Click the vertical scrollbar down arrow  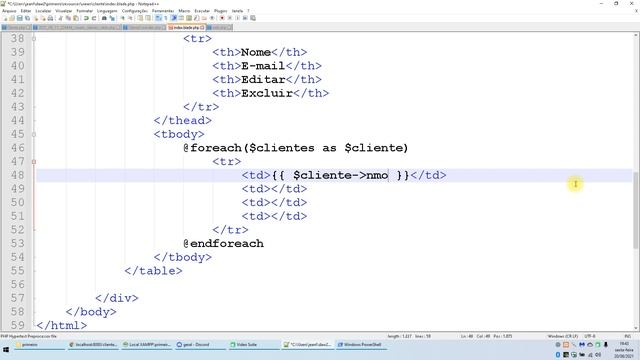[x=636, y=328]
